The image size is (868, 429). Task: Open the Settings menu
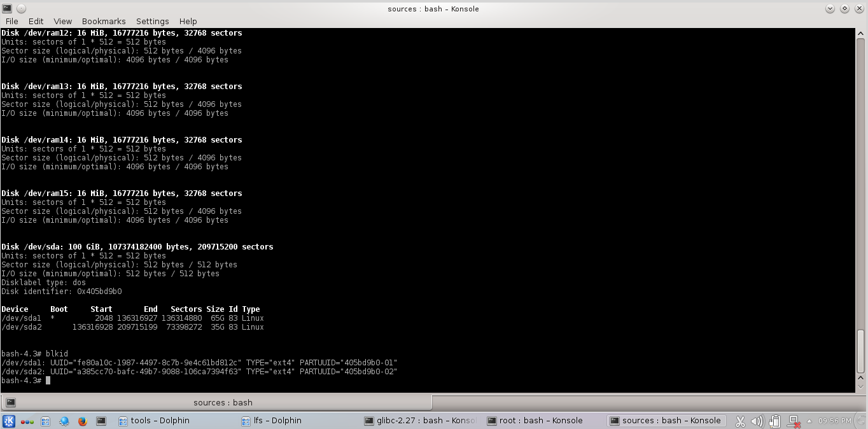(x=152, y=21)
